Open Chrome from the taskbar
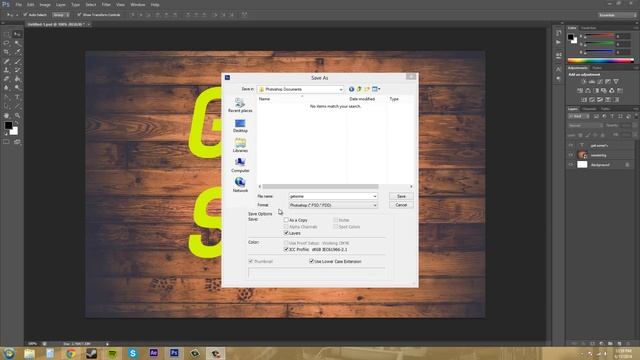Viewport: 640px width, 360px height. pos(71,353)
